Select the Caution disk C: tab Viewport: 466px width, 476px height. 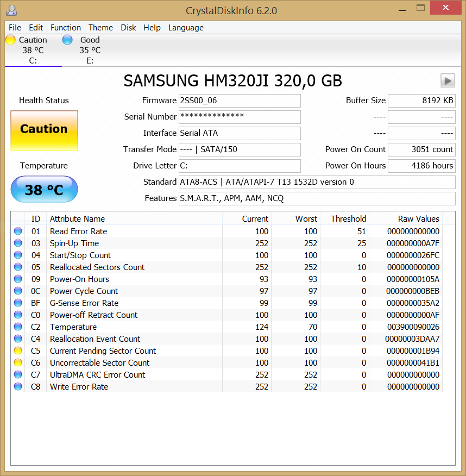tap(33, 50)
